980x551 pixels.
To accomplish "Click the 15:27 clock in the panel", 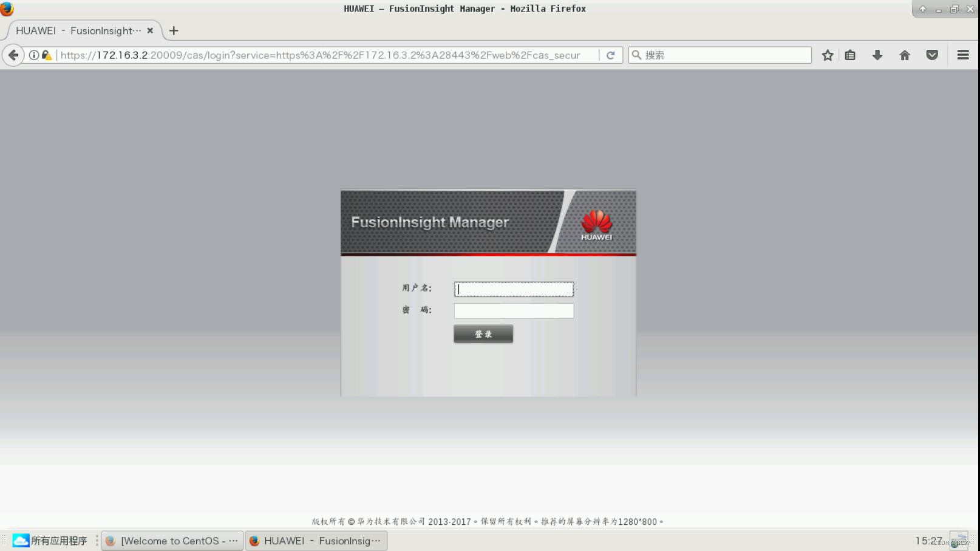I will pyautogui.click(x=928, y=541).
